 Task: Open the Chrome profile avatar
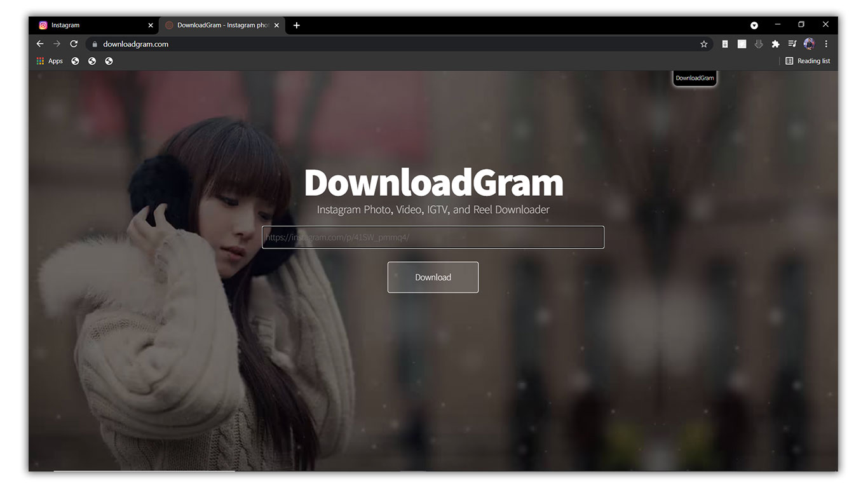(x=809, y=44)
